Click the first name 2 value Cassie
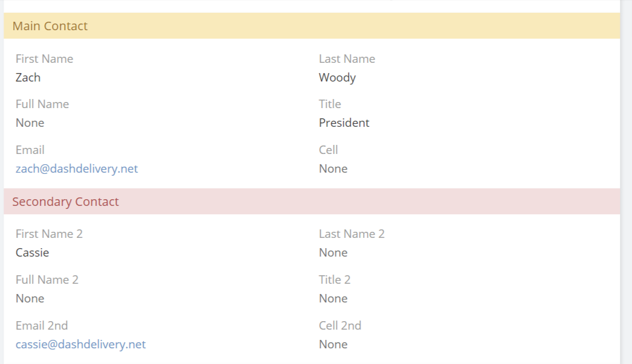 33,253
